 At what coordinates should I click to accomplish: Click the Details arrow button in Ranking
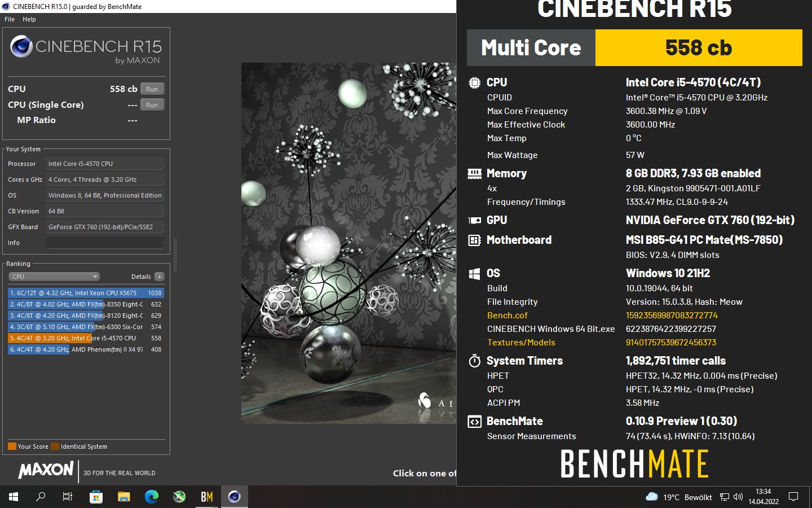click(160, 277)
